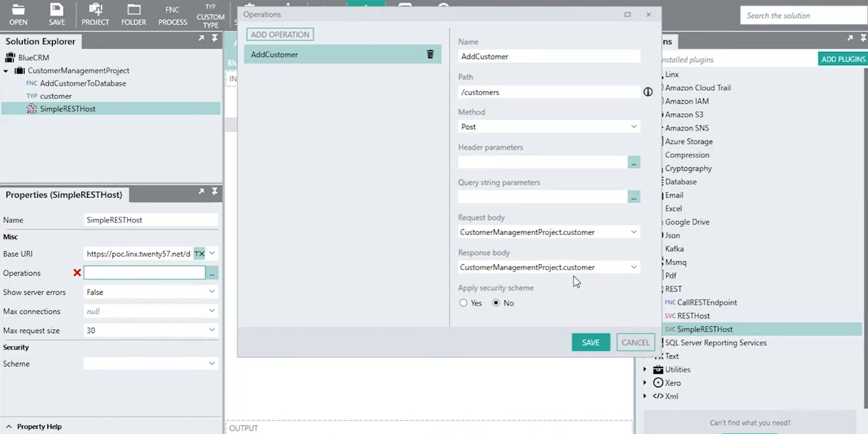Viewport: 868px width, 434px height.
Task: Click the OPEN toolbar icon
Action: (x=18, y=15)
